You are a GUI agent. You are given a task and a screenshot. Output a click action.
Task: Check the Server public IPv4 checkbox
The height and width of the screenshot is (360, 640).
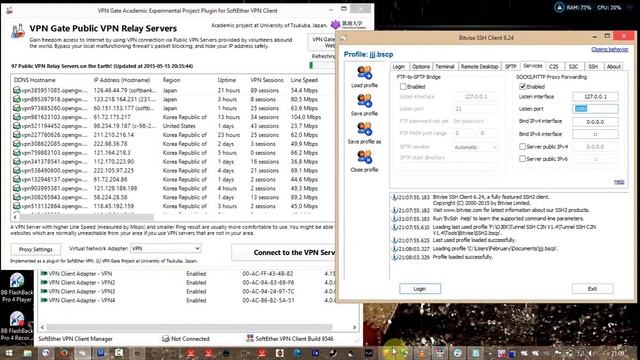pos(522,147)
